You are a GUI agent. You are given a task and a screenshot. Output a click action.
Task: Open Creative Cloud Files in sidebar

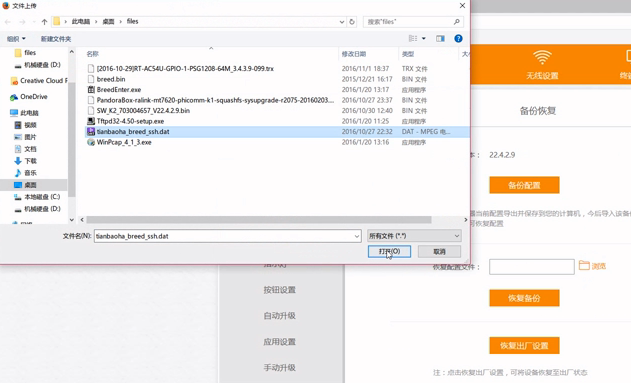click(39, 81)
